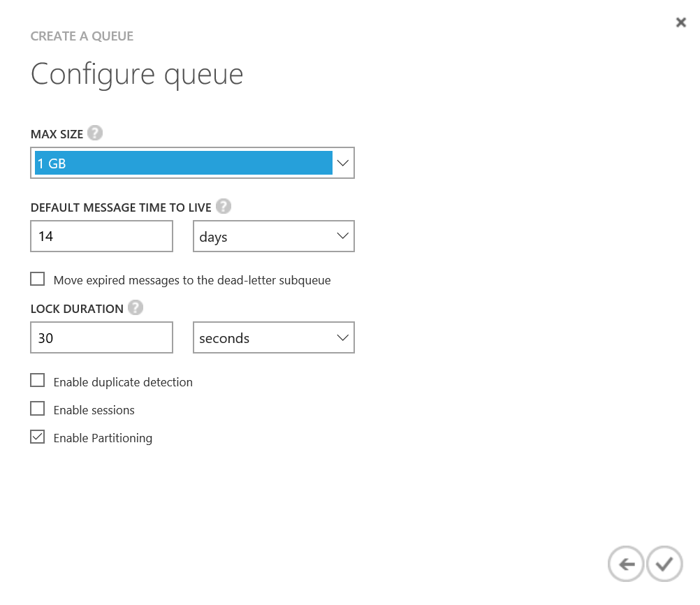Click the help icon beside Max Size

95,133
